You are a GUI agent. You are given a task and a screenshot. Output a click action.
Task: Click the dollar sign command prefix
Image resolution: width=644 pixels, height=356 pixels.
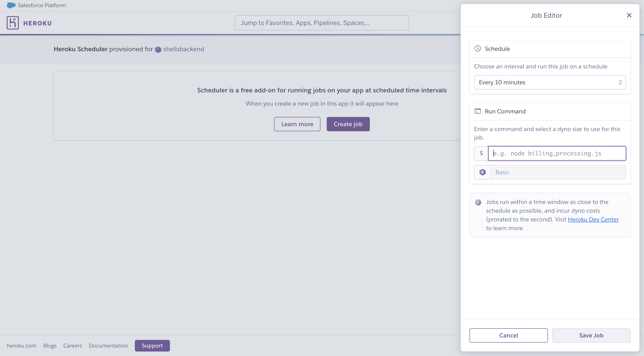(x=481, y=153)
